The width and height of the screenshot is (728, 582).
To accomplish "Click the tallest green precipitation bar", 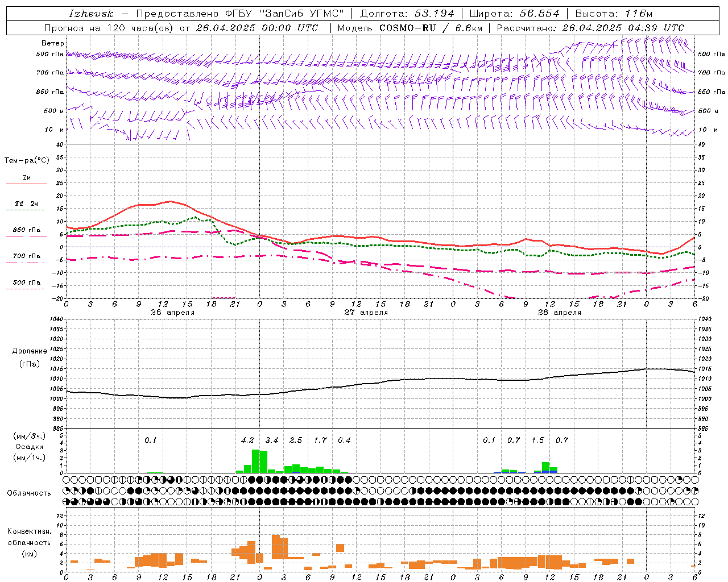I will 256,461.
